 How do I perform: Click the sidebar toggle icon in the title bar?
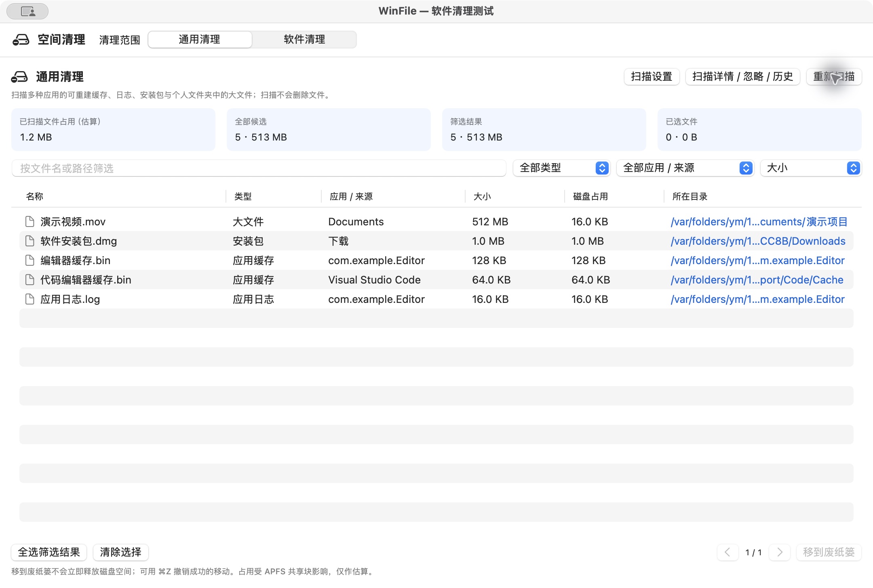click(27, 11)
